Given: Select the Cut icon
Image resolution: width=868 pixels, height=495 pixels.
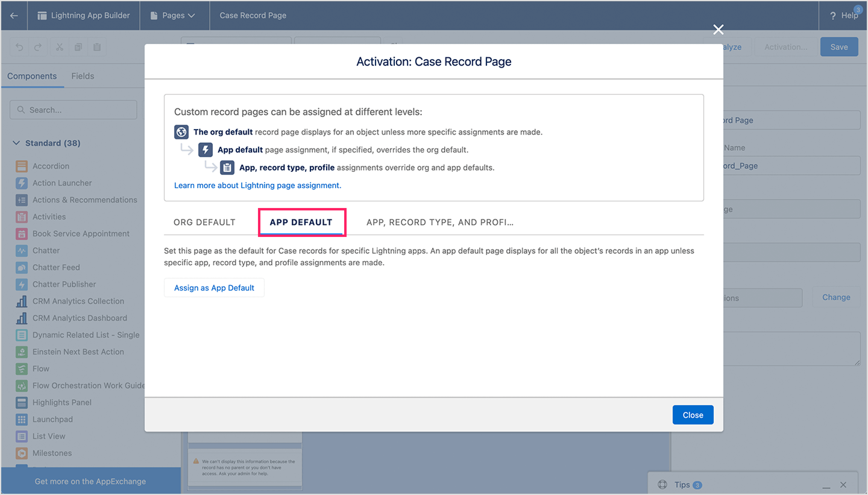Looking at the screenshot, I should pos(59,47).
